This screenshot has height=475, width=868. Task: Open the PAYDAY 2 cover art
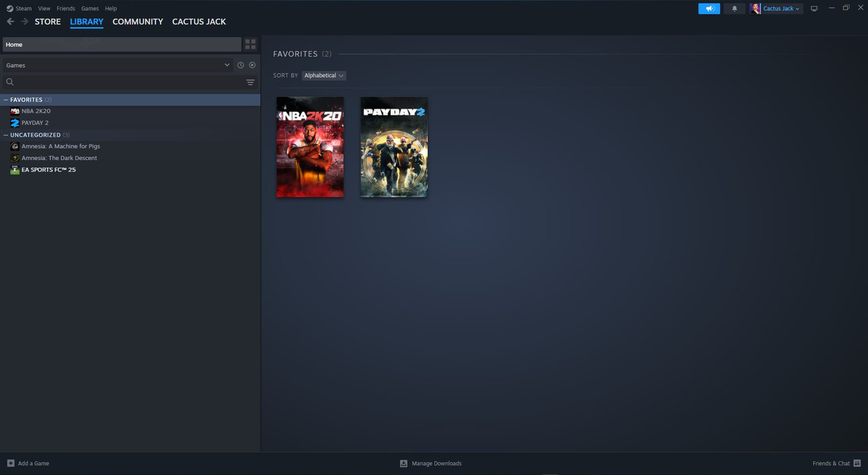pyautogui.click(x=394, y=147)
